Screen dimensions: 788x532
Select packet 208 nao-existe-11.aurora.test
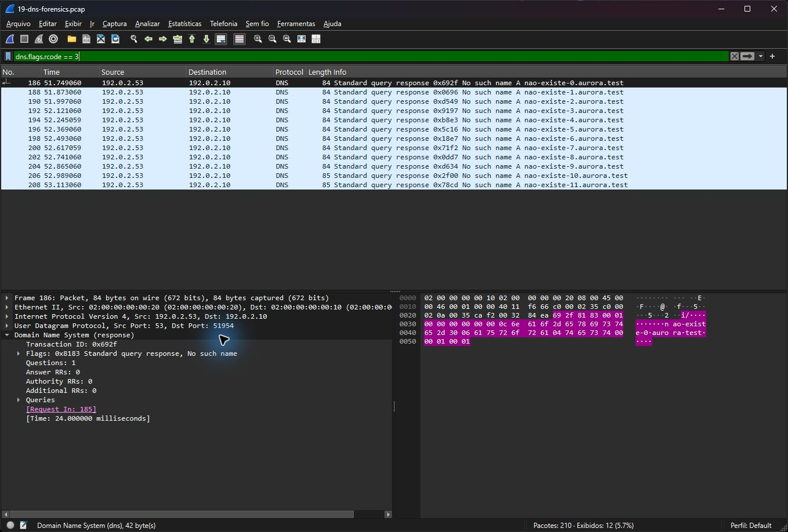(x=394, y=185)
